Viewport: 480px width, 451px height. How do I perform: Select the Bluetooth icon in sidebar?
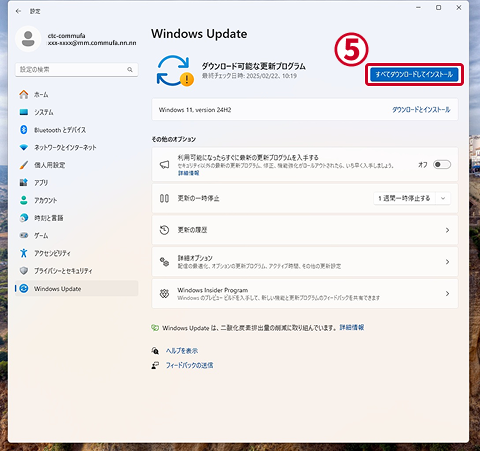[24, 130]
